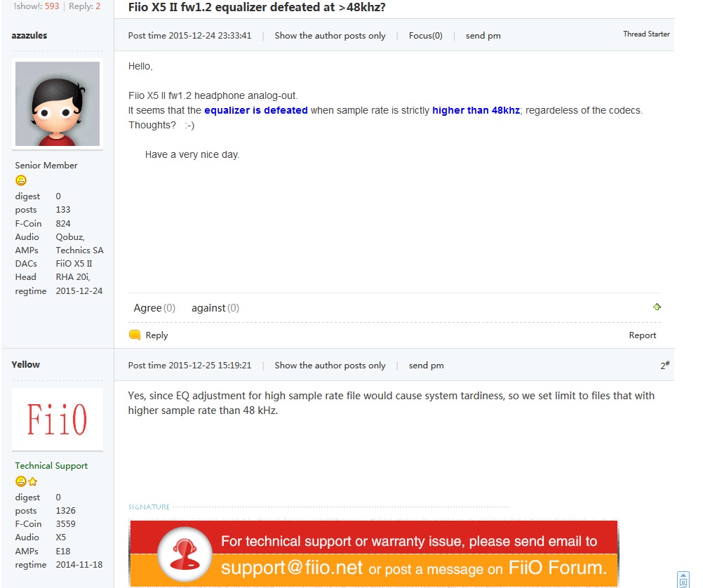Click the star badge under Technical Support
Image resolution: width=703 pixels, height=588 pixels.
(33, 481)
